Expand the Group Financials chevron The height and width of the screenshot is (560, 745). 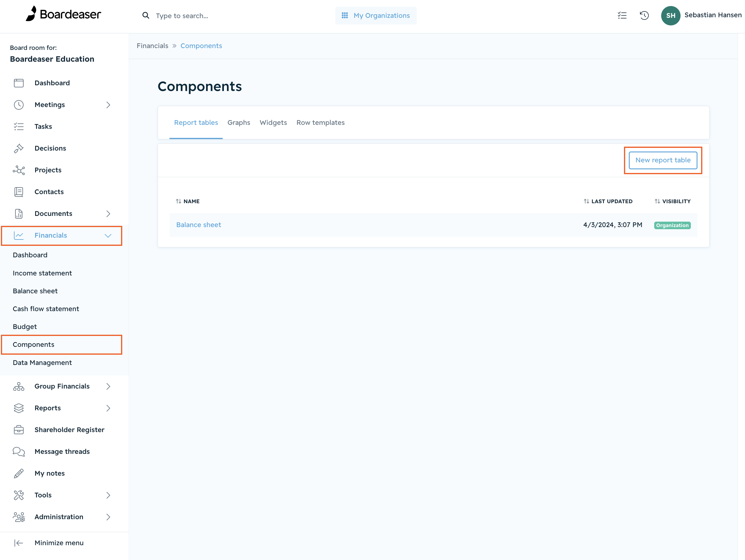108,386
